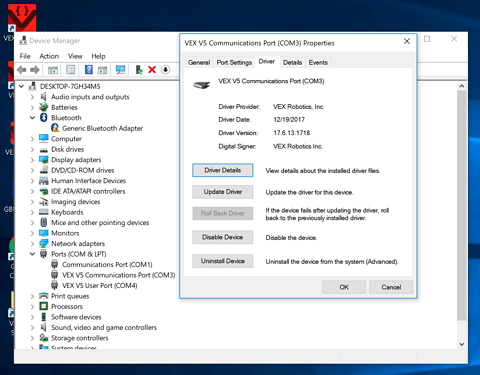
Task: Switch to the Events tab
Action: 318,62
